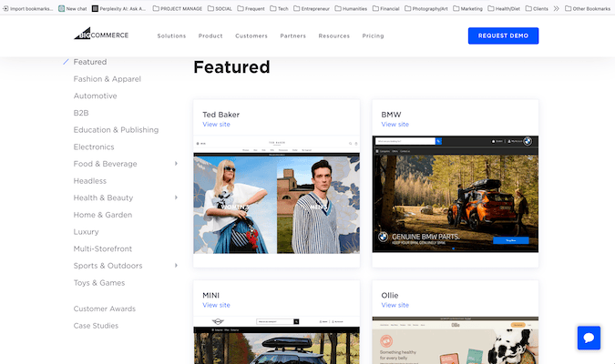Open the SOCIAL bookmarks folder
The height and width of the screenshot is (364, 615).
[x=220, y=8]
